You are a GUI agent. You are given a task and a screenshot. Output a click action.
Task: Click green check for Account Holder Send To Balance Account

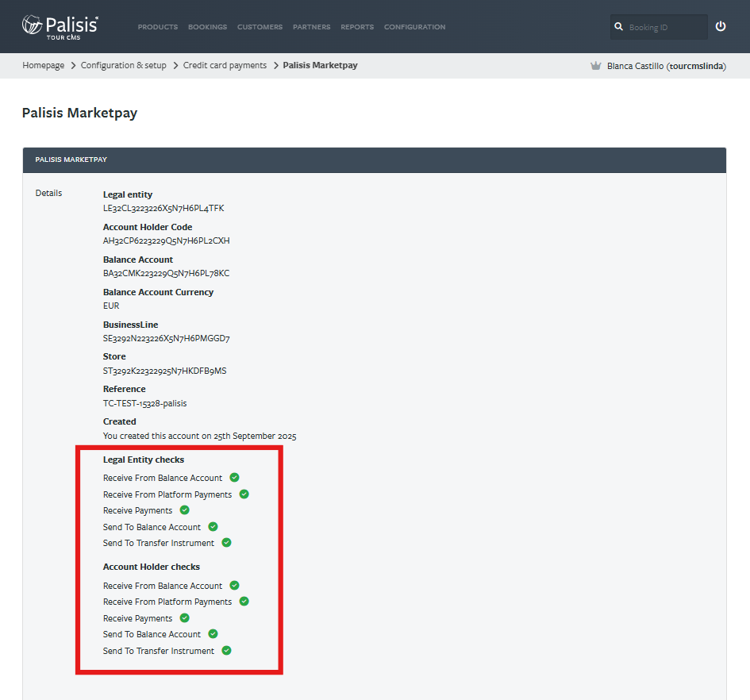pos(213,634)
